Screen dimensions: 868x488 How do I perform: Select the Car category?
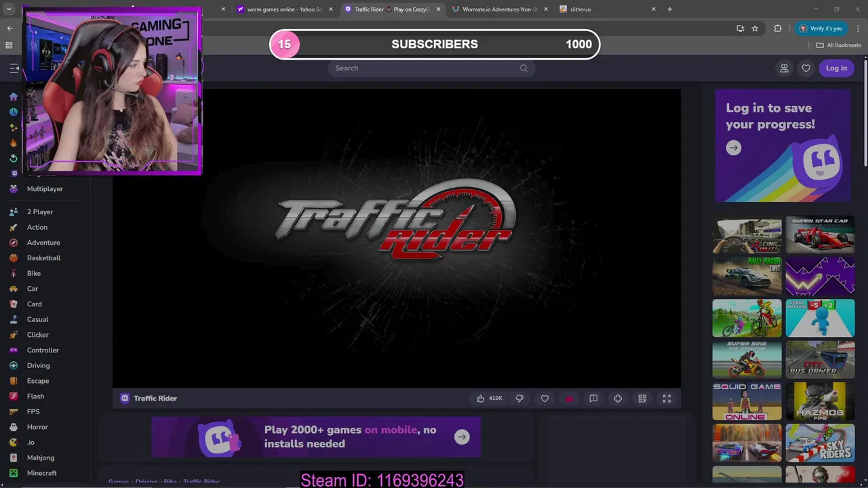tap(33, 289)
